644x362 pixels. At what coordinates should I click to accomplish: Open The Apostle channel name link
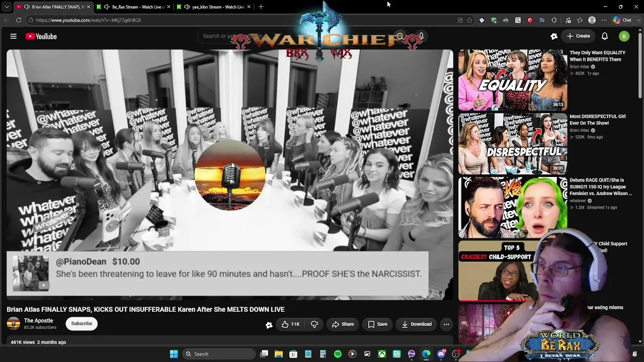tap(38, 321)
